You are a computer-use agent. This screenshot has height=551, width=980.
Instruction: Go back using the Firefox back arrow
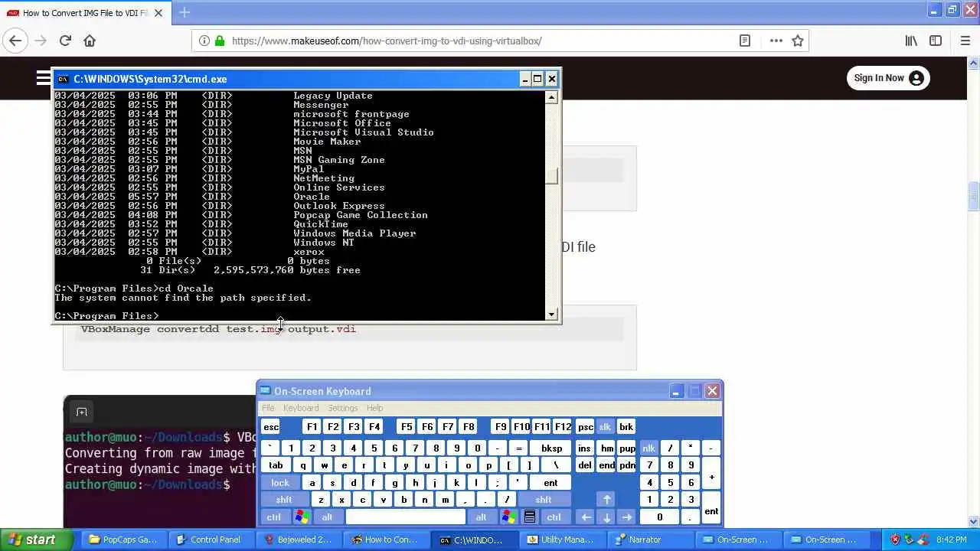(x=15, y=41)
